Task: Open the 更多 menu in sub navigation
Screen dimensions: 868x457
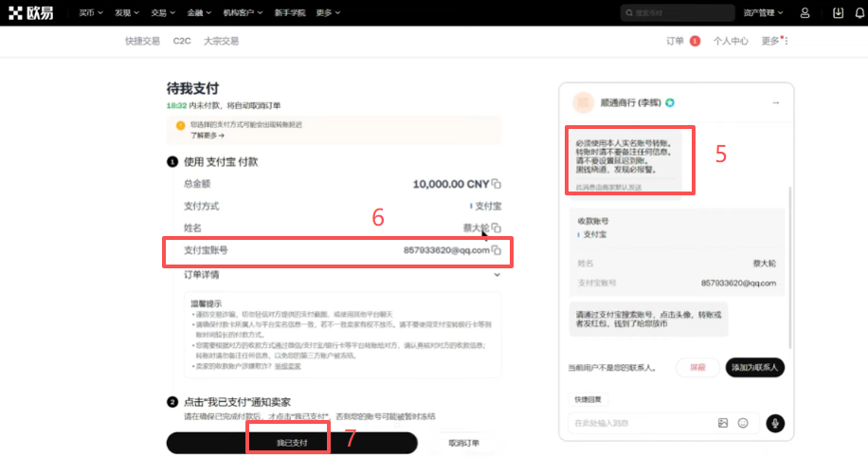Action: pyautogui.click(x=774, y=41)
